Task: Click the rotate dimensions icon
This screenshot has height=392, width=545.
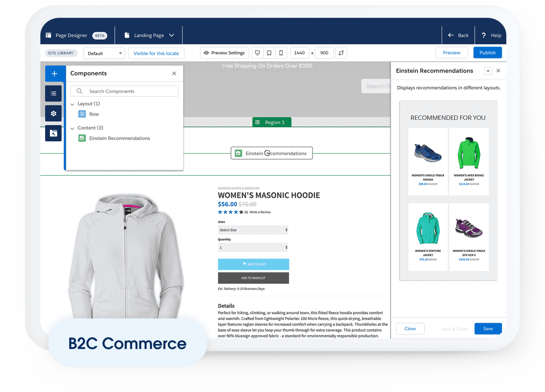Action: coord(341,53)
